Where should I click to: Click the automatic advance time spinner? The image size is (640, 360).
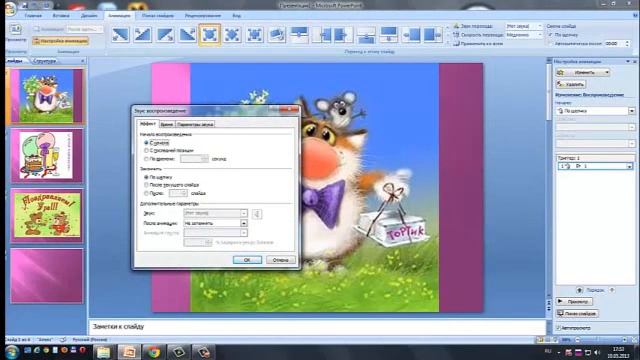(627, 43)
